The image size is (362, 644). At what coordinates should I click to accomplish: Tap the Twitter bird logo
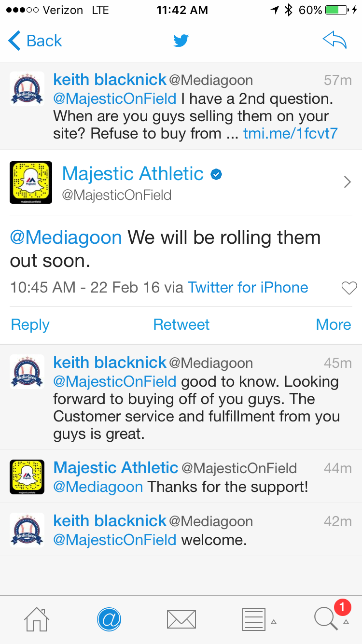[x=181, y=41]
